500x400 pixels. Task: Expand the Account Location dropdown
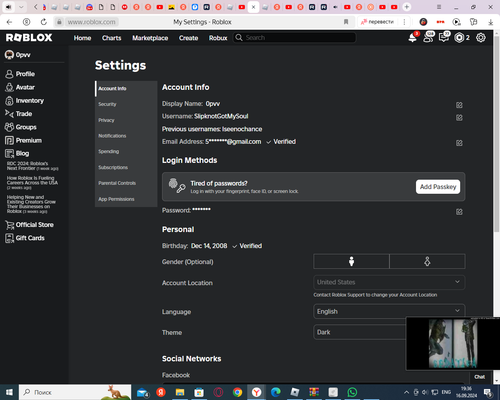point(389,282)
